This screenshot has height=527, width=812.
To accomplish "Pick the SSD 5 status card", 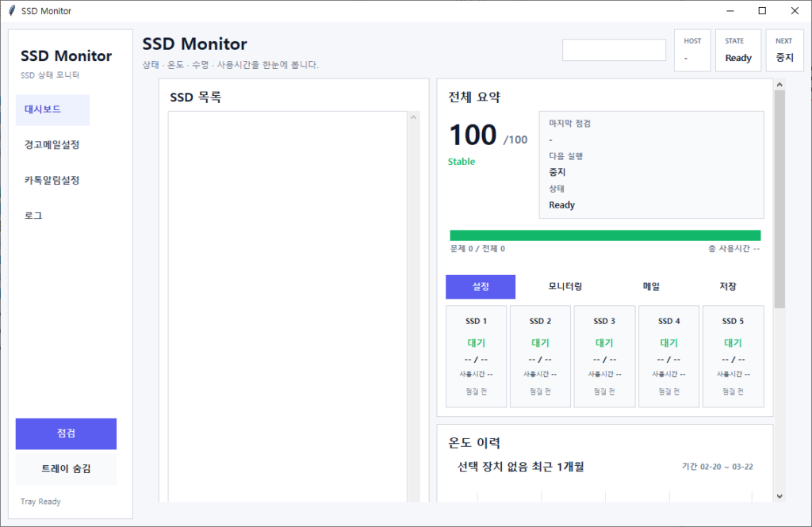I will coord(733,357).
